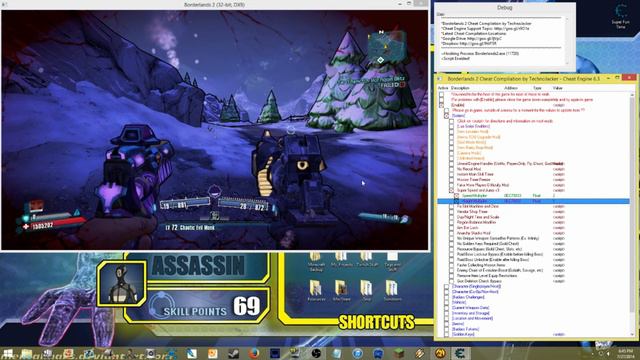Launch Firefox from the taskbar
640x360 pixels.
click(x=254, y=353)
